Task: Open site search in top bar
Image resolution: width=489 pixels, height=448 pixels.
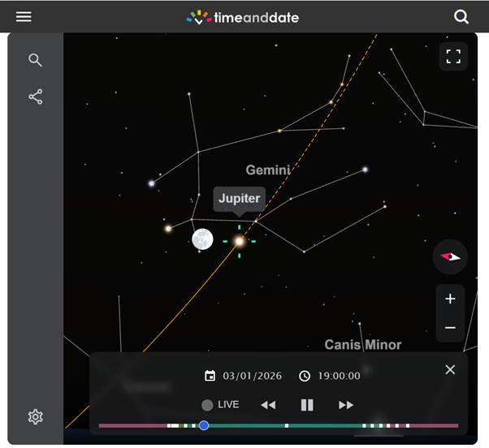Action: pyautogui.click(x=461, y=17)
